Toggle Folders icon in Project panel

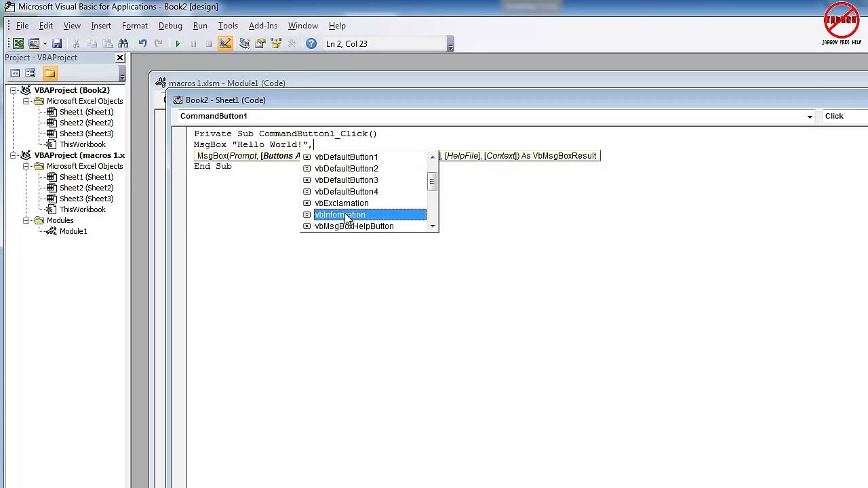click(x=50, y=73)
